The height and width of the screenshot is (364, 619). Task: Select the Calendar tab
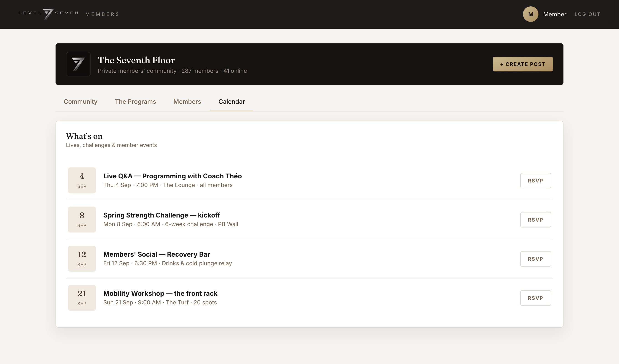[232, 102]
